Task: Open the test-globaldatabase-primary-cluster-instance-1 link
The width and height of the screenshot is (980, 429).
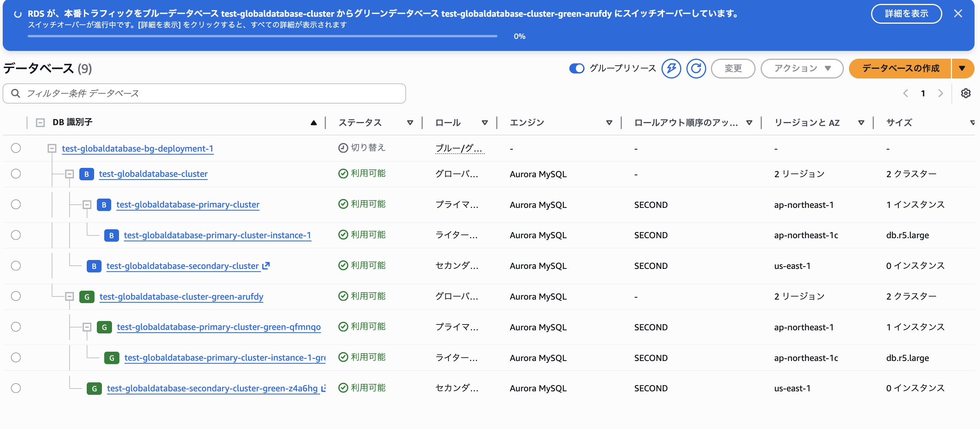Action: pyautogui.click(x=217, y=235)
